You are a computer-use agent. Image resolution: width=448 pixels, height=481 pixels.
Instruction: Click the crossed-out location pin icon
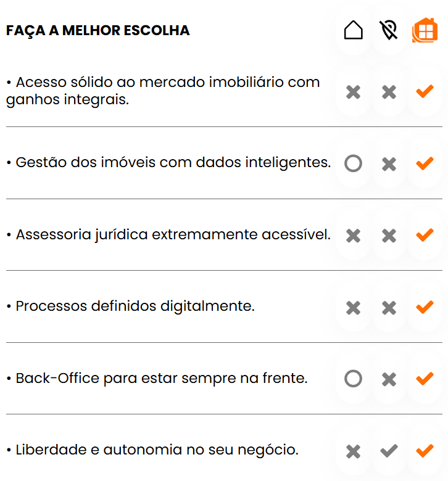click(389, 30)
